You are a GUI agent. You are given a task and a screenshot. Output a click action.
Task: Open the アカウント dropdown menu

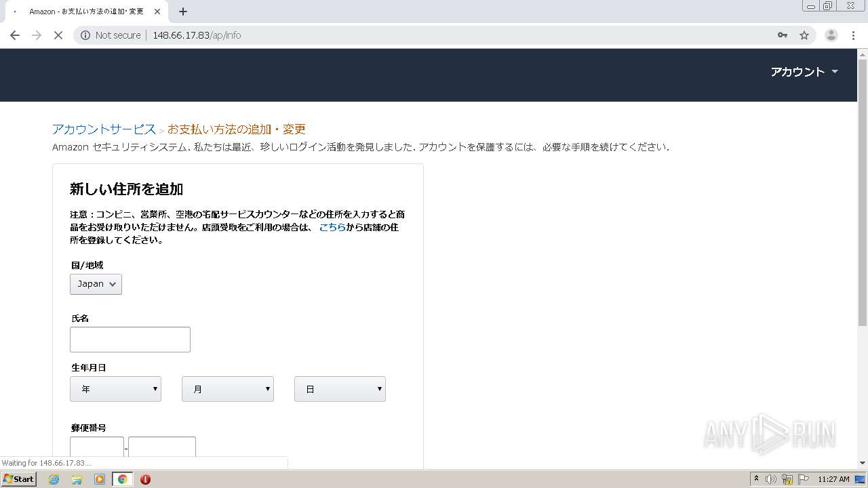click(804, 72)
